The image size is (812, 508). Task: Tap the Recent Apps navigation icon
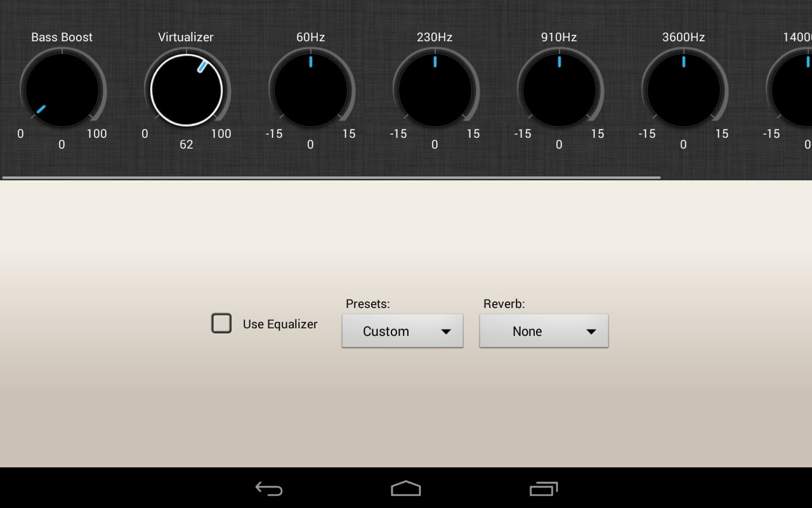point(544,488)
